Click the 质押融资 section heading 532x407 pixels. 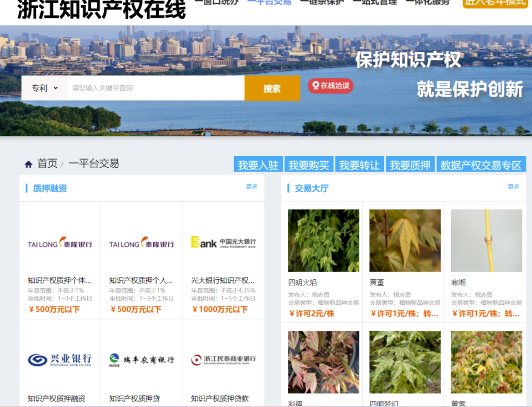50,189
